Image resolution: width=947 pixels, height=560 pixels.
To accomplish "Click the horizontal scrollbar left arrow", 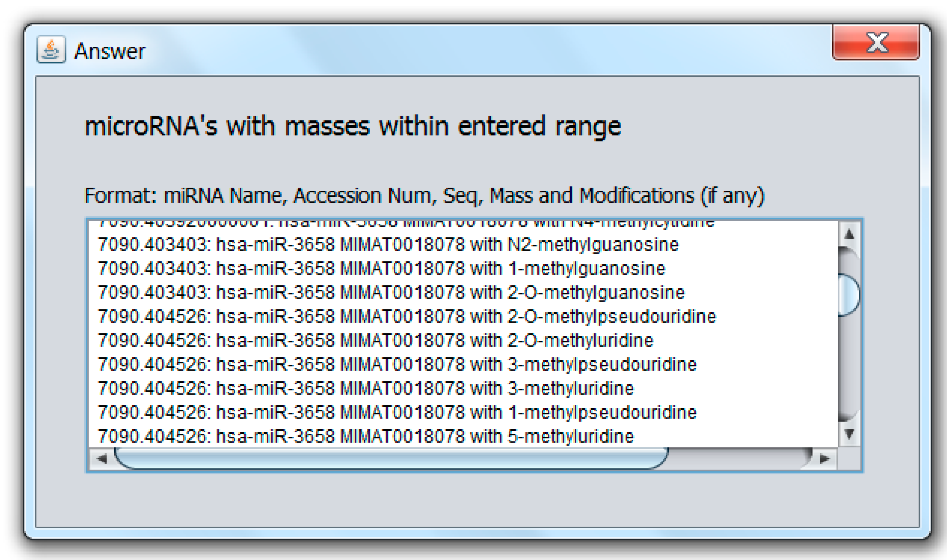I will [101, 459].
